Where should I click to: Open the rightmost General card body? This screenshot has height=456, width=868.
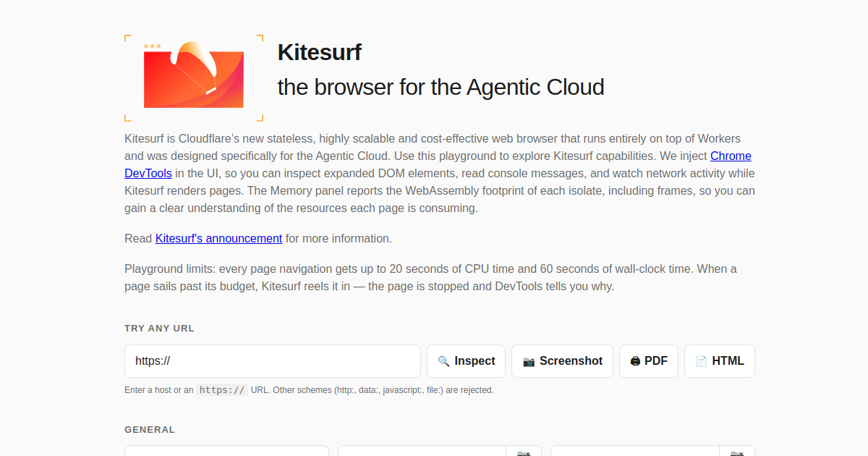click(635, 451)
